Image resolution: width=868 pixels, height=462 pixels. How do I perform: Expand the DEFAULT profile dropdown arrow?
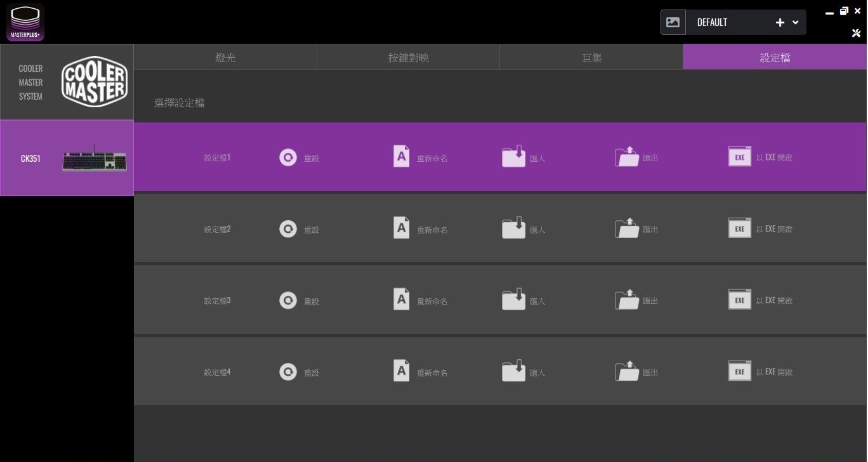click(796, 22)
